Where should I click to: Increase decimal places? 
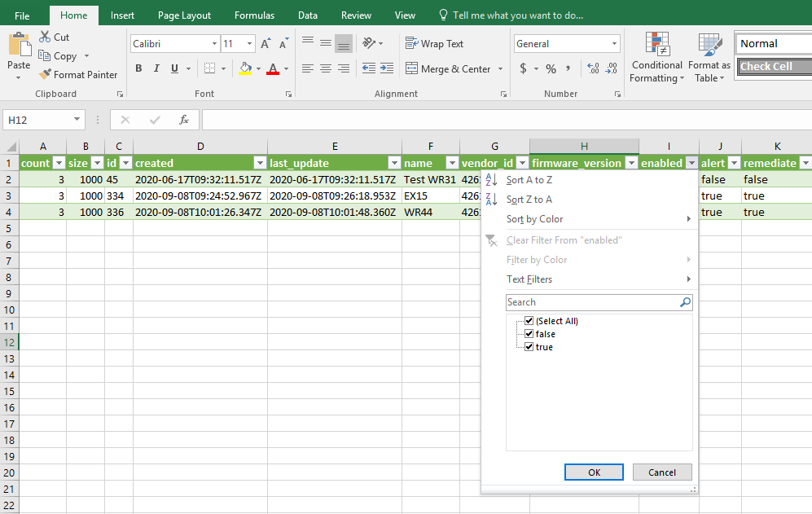593,68
